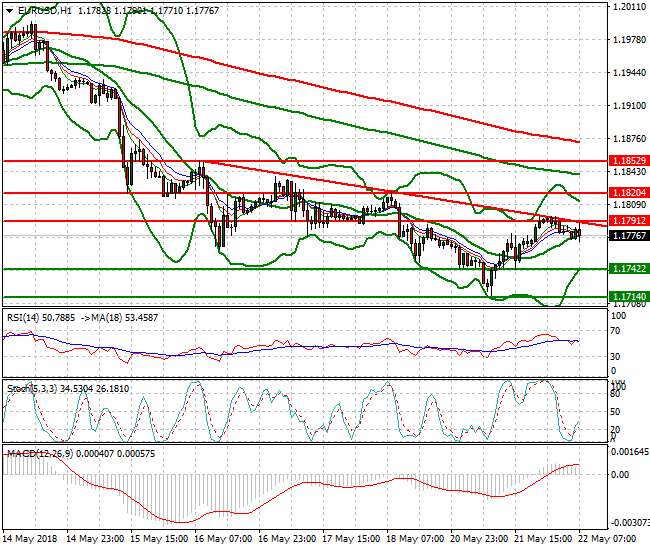Click the 18 May 07:00 time label
650x550 pixels.
tap(415, 539)
